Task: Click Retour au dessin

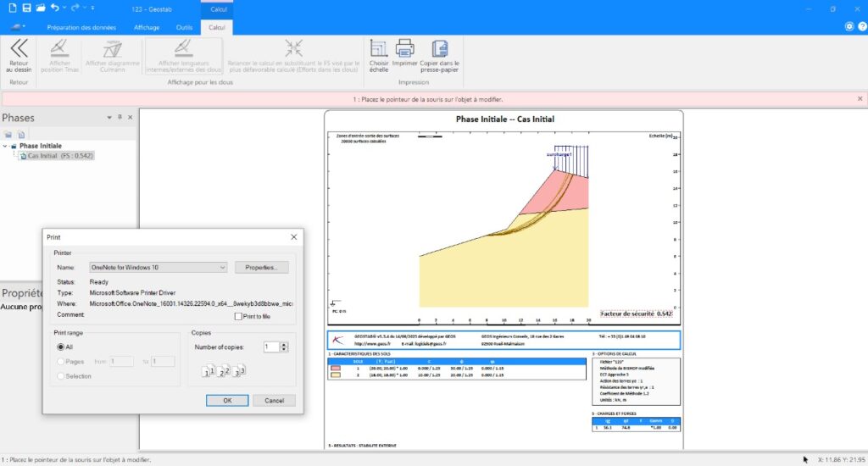Action: 19,55
